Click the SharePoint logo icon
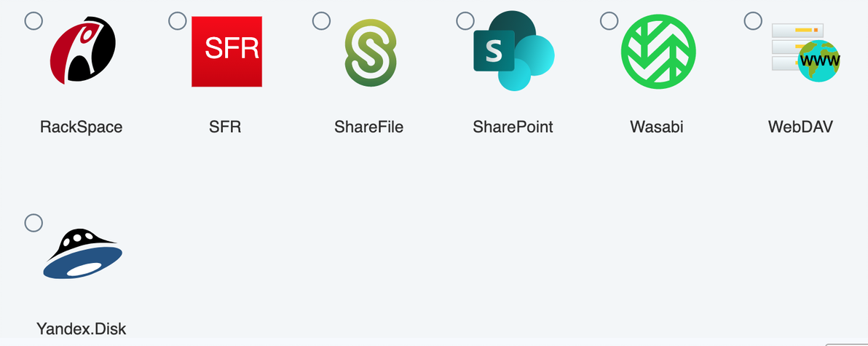868x346 pixels. click(x=514, y=51)
